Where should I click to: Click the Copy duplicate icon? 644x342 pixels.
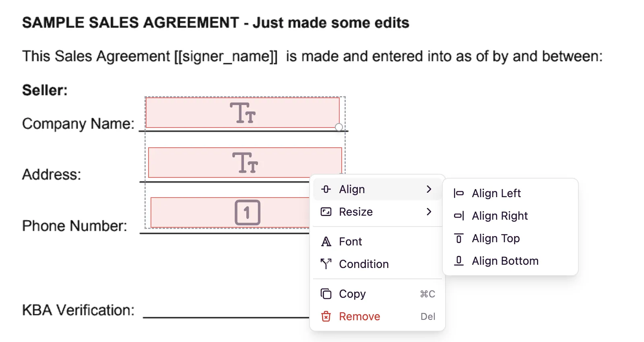pos(326,293)
